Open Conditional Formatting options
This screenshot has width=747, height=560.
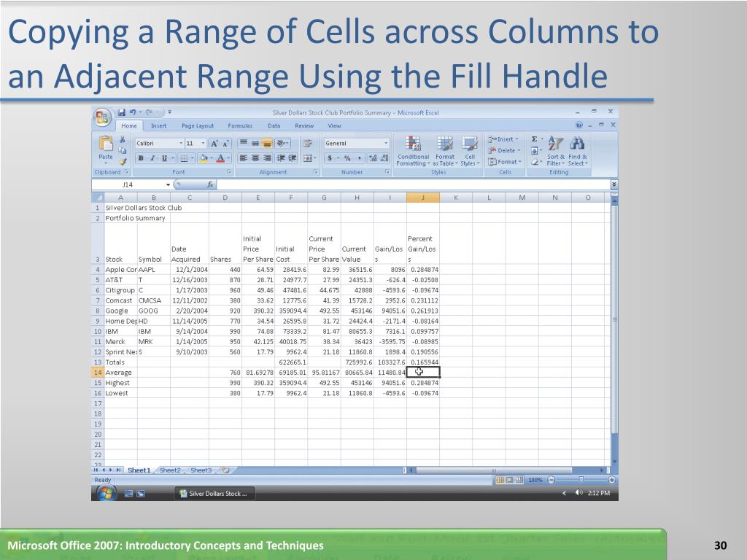click(413, 151)
